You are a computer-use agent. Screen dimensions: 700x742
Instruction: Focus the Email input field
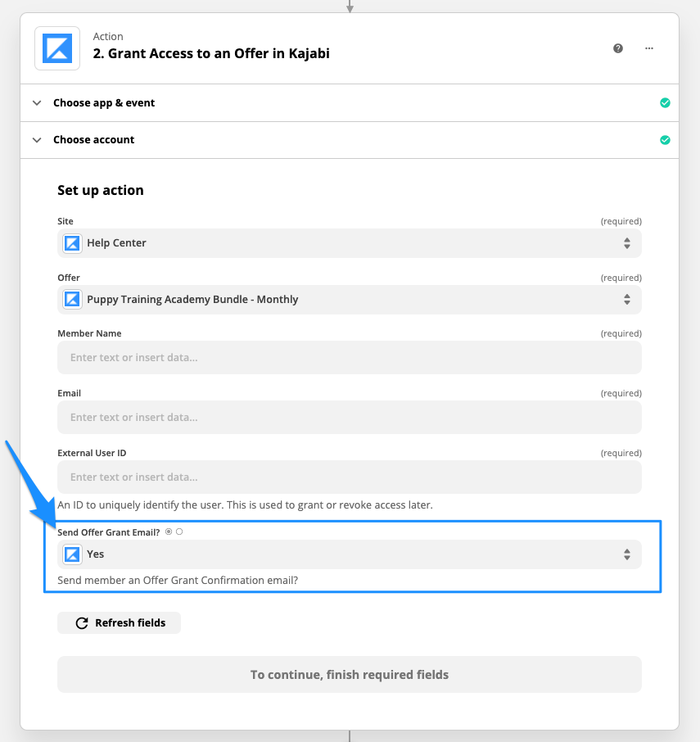[350, 418]
